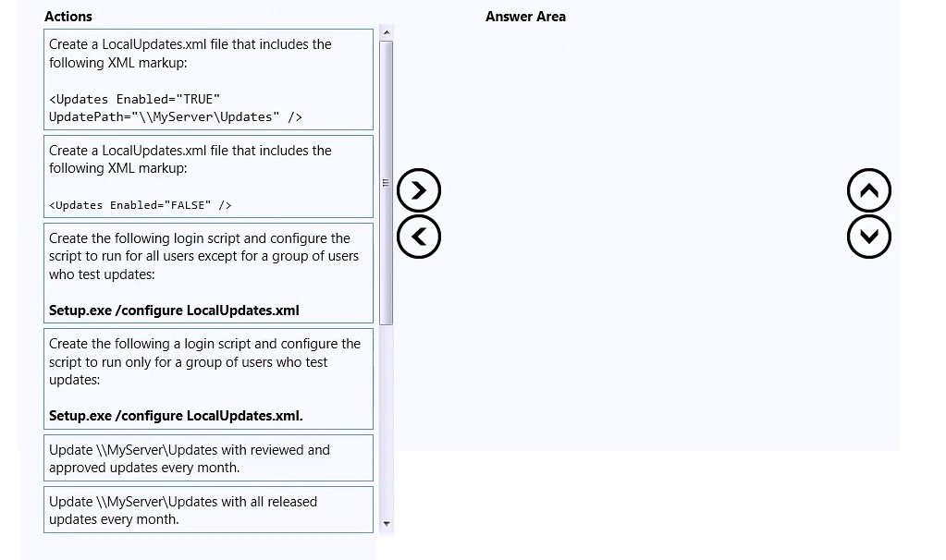
Task: Select the all released updates every month action
Action: [x=208, y=510]
